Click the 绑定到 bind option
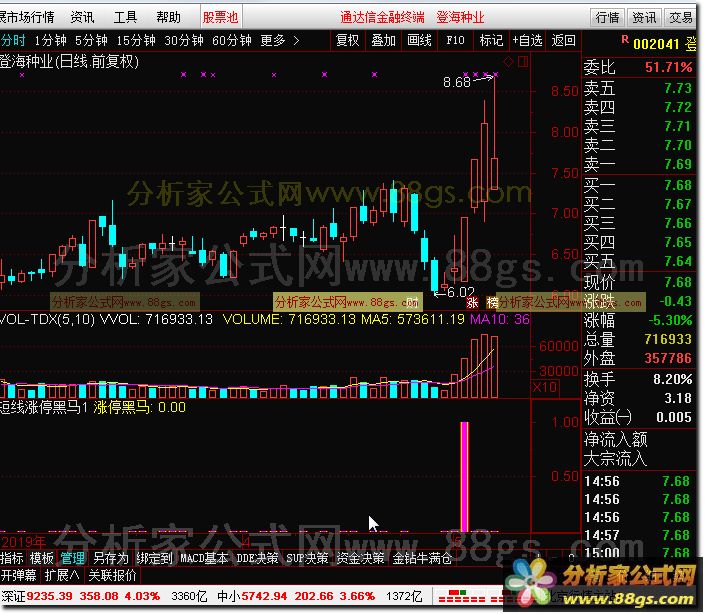Viewport: 705px width, 614px height. click(154, 558)
